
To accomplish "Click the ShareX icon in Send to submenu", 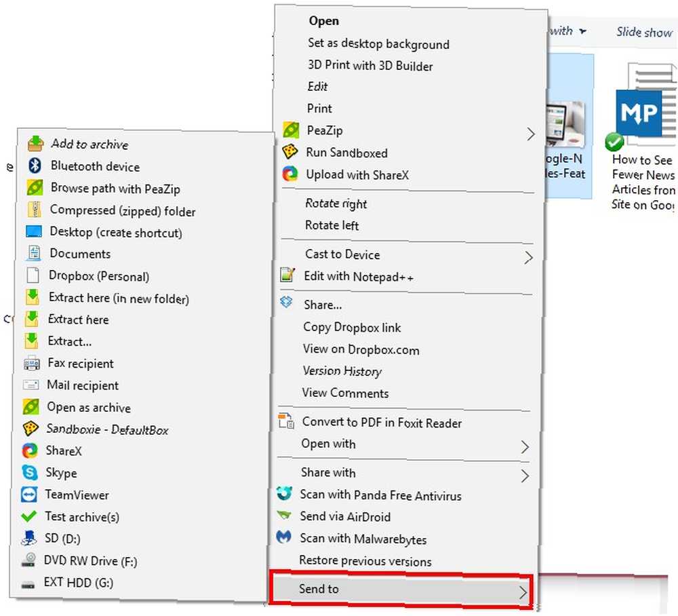I will point(30,450).
